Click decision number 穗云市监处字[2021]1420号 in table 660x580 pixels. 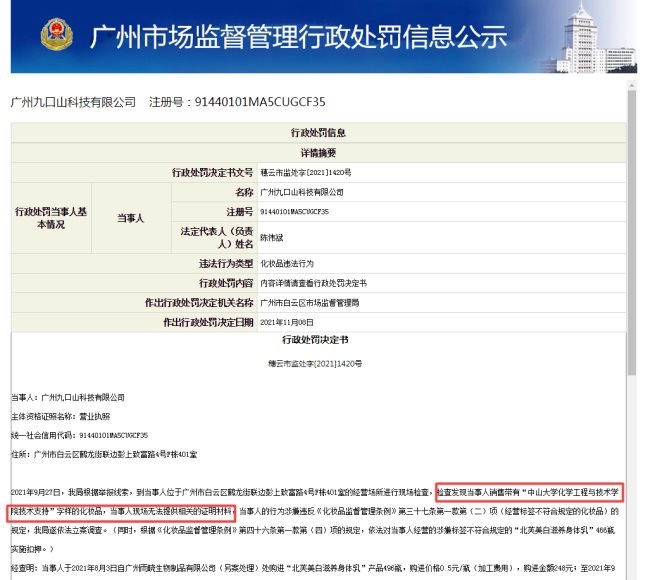coord(305,172)
